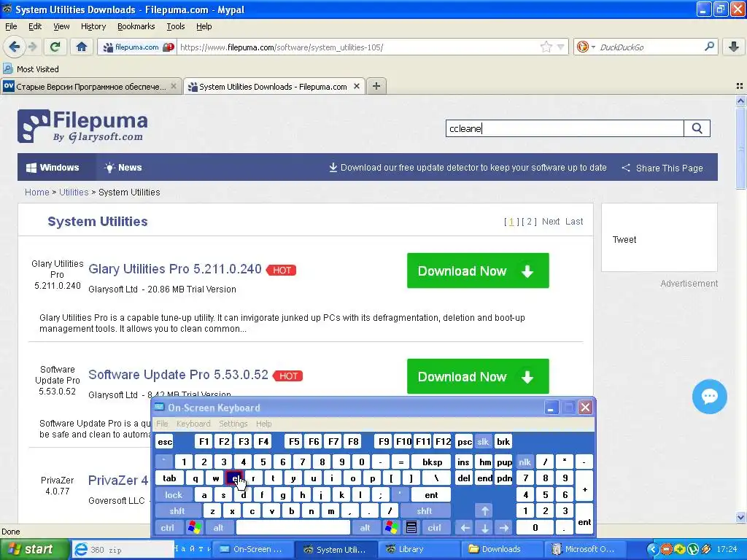Open the blue chat bubble widget

point(709,396)
